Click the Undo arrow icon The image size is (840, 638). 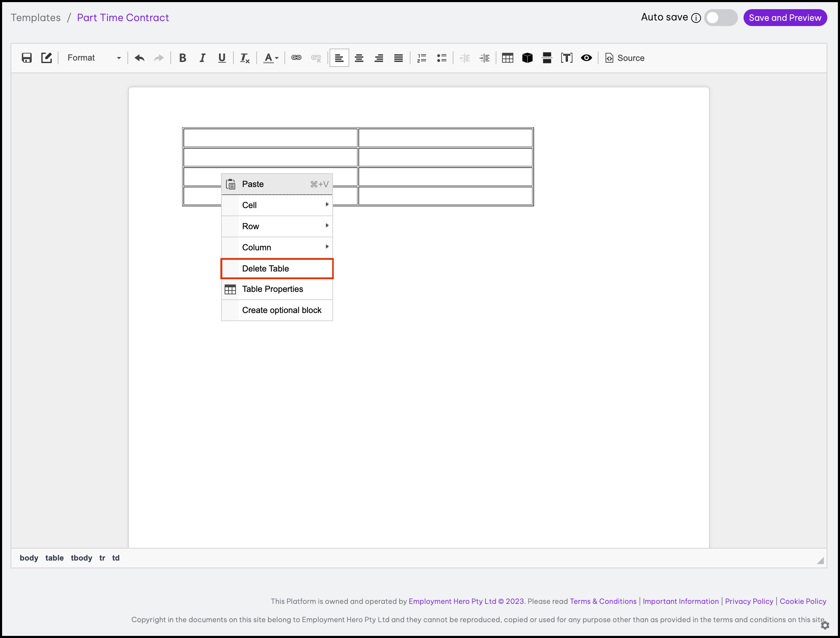pyautogui.click(x=139, y=58)
